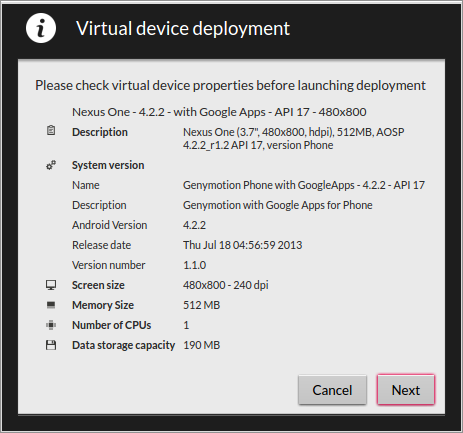The height and width of the screenshot is (433, 463).
Task: Click the 'Description' label under System version
Action: [99, 205]
